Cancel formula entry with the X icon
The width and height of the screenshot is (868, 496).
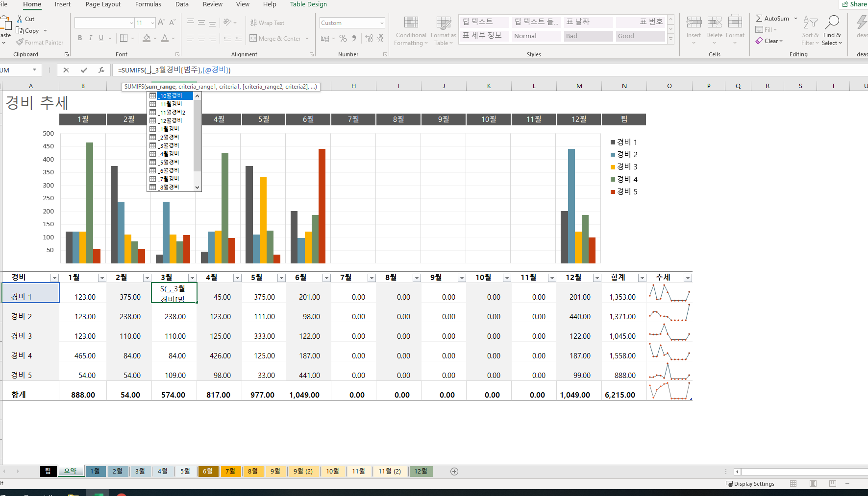point(66,70)
